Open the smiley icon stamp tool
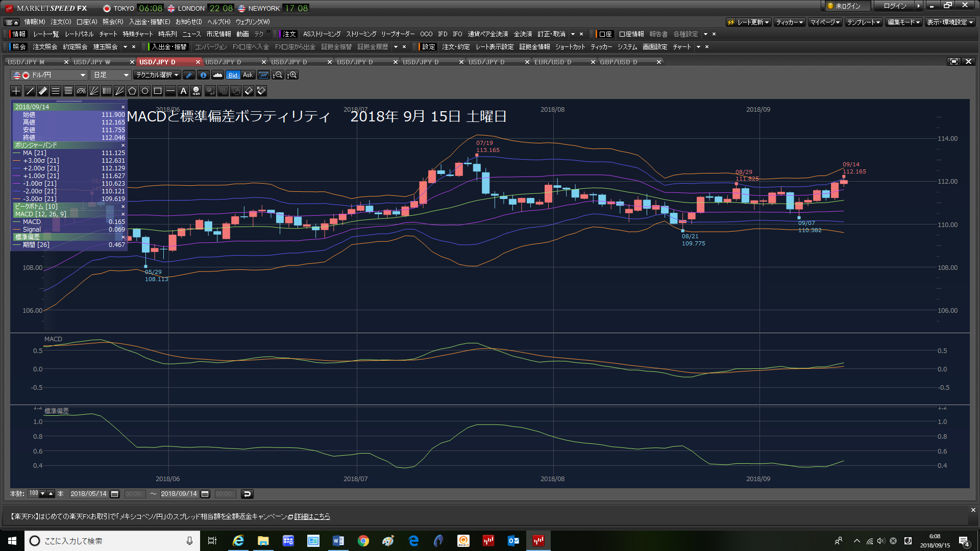Screen dimensions: 980x551 pyautogui.click(x=196, y=91)
